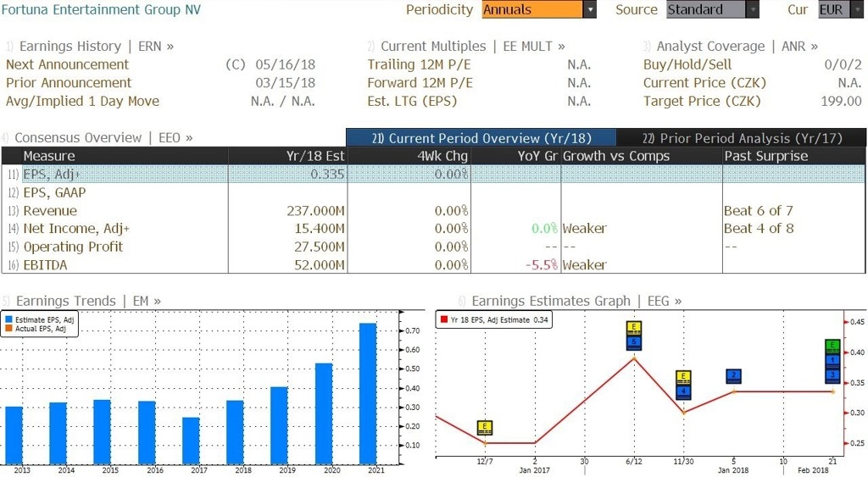The height and width of the screenshot is (477, 868).
Task: Click the yellow E marker at 11/30
Action: click(683, 377)
